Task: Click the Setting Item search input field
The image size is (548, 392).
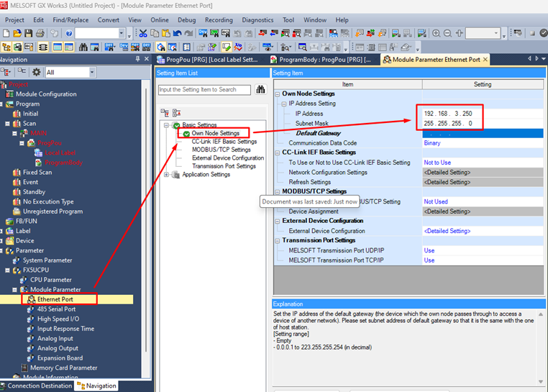Action: pyautogui.click(x=204, y=89)
